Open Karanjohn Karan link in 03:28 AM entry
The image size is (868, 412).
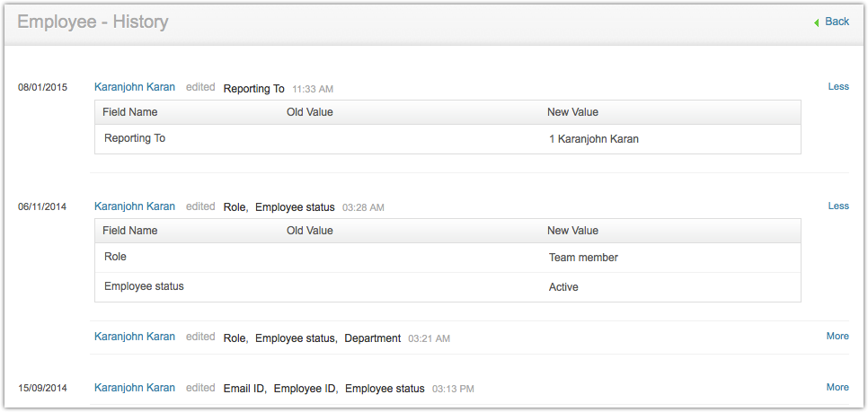tap(135, 206)
